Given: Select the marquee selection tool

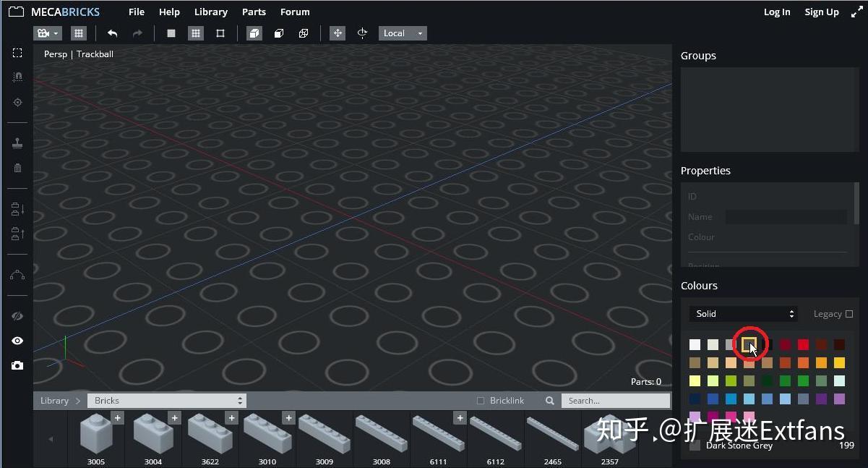Looking at the screenshot, I should point(17,53).
